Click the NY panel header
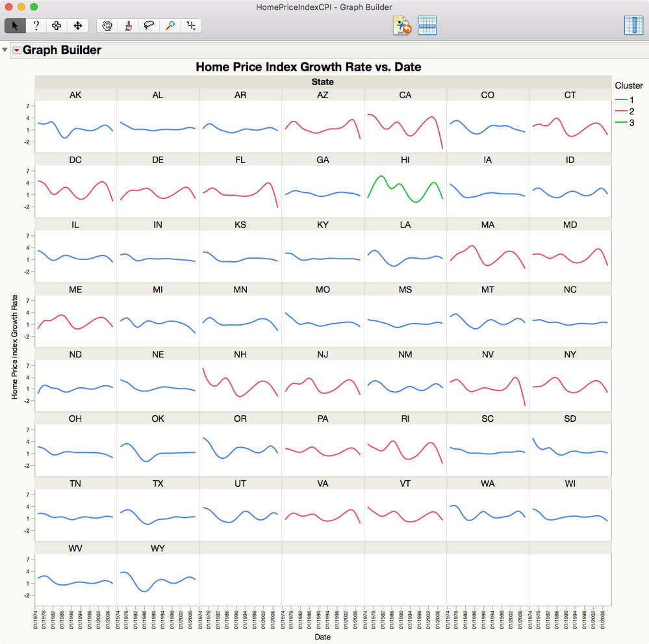Image resolution: width=649 pixels, height=644 pixels. point(570,354)
